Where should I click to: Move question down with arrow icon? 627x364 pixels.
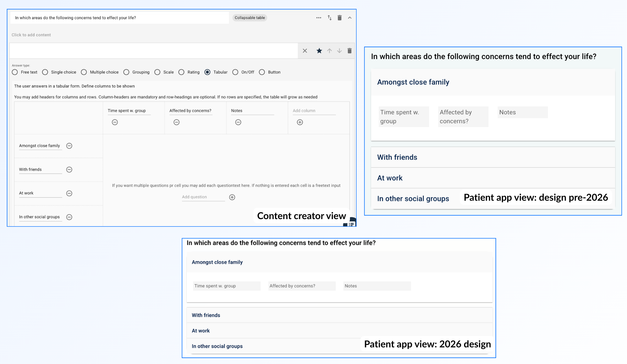pyautogui.click(x=339, y=51)
